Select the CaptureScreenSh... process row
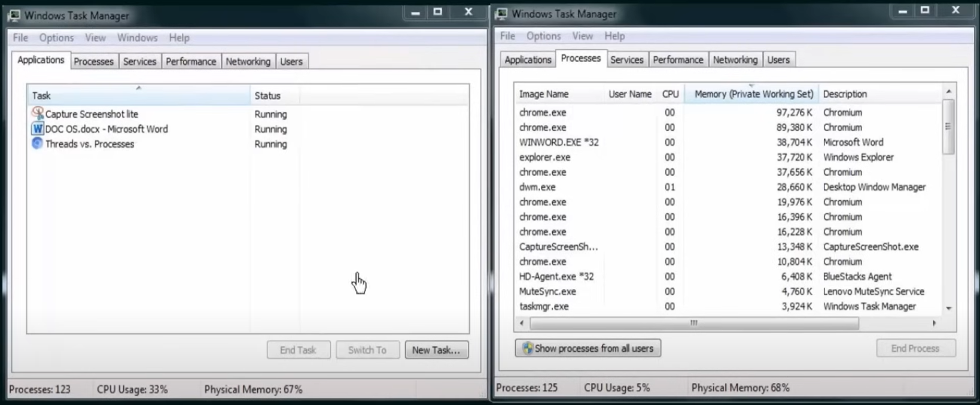980x405 pixels. click(728, 246)
